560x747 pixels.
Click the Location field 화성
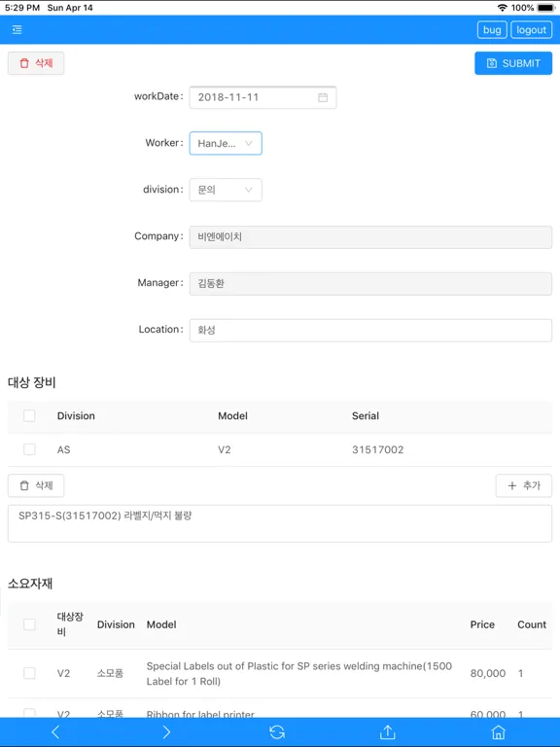[x=370, y=330]
